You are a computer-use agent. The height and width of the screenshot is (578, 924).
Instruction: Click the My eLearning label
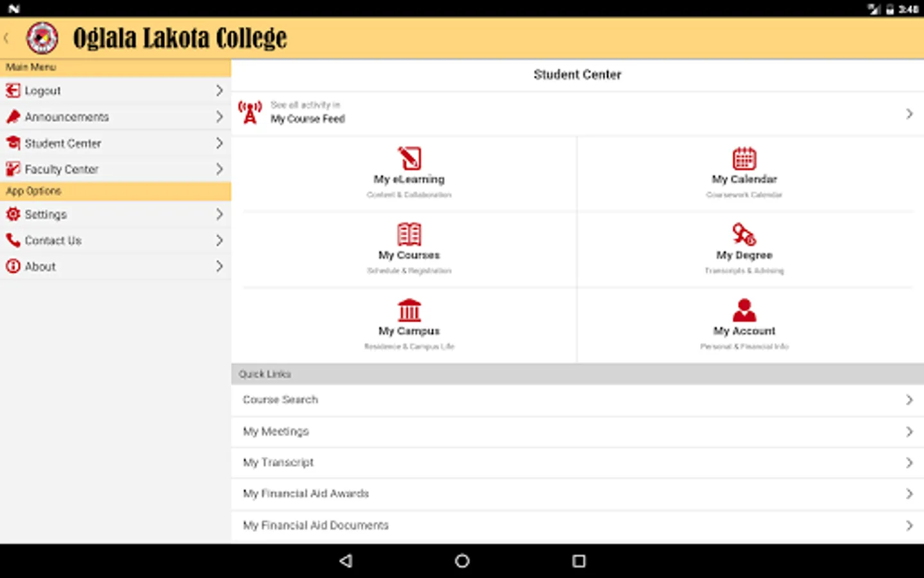[409, 179]
